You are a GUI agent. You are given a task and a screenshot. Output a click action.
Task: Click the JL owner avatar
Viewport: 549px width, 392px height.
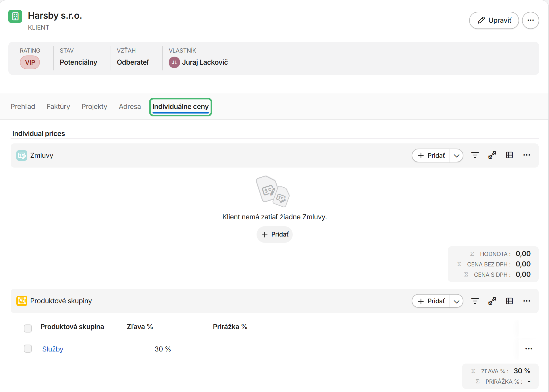coord(174,62)
